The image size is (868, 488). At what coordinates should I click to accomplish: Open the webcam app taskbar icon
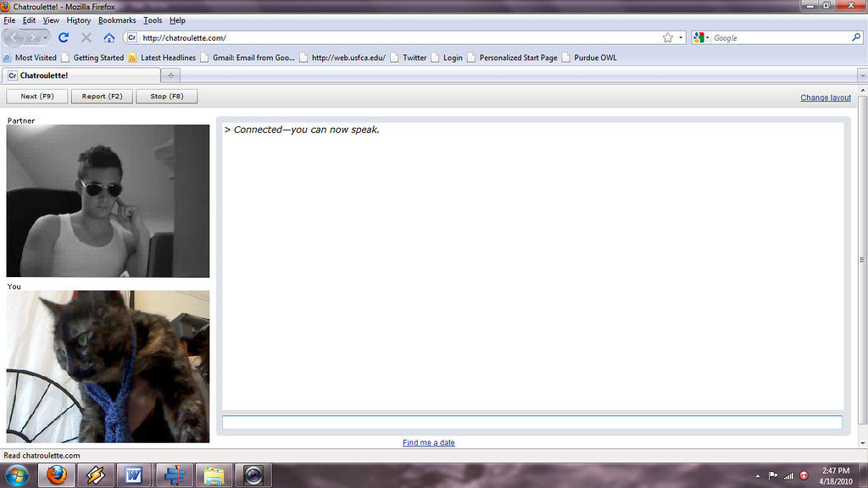[x=253, y=475]
